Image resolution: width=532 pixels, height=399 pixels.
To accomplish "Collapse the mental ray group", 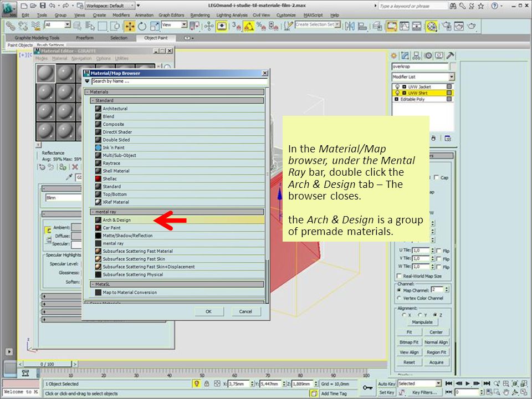I will (x=177, y=212).
